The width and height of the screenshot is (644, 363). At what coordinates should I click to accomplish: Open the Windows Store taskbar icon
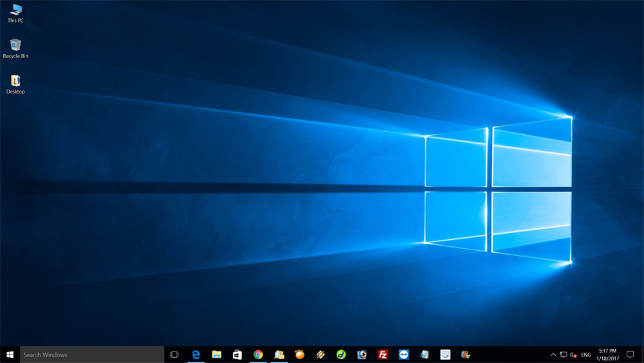[237, 355]
